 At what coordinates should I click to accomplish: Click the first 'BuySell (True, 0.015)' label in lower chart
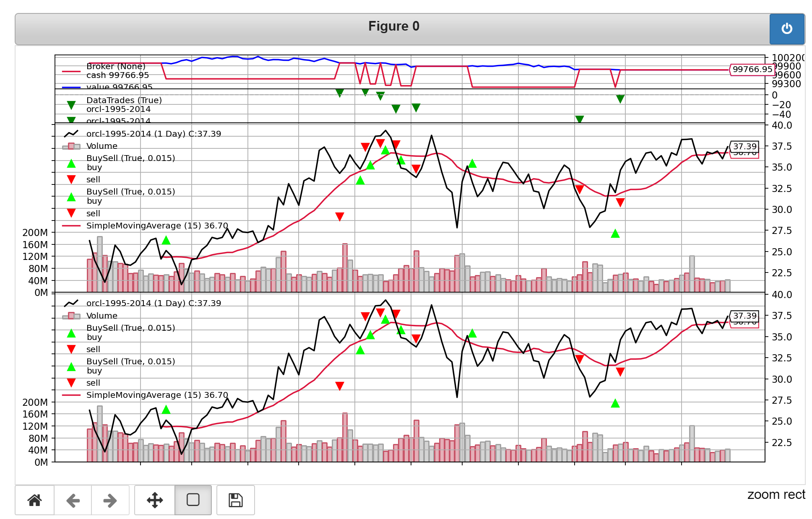[x=130, y=328]
